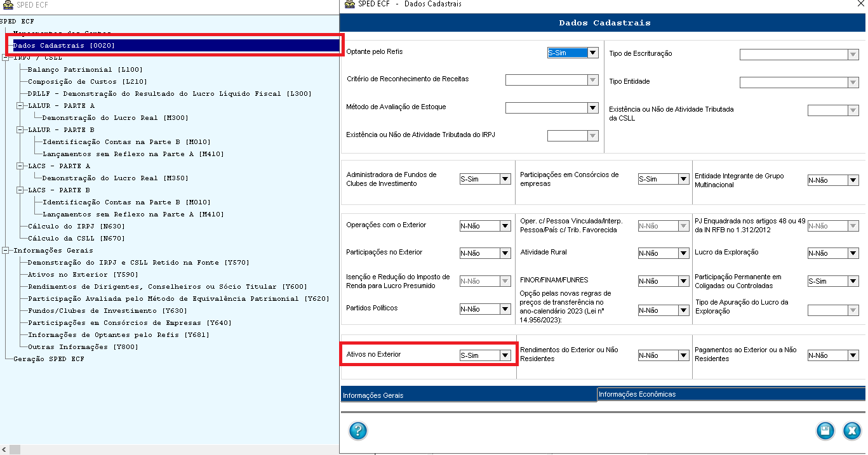Open Administradora de Fundos dropdown

pos(505,179)
